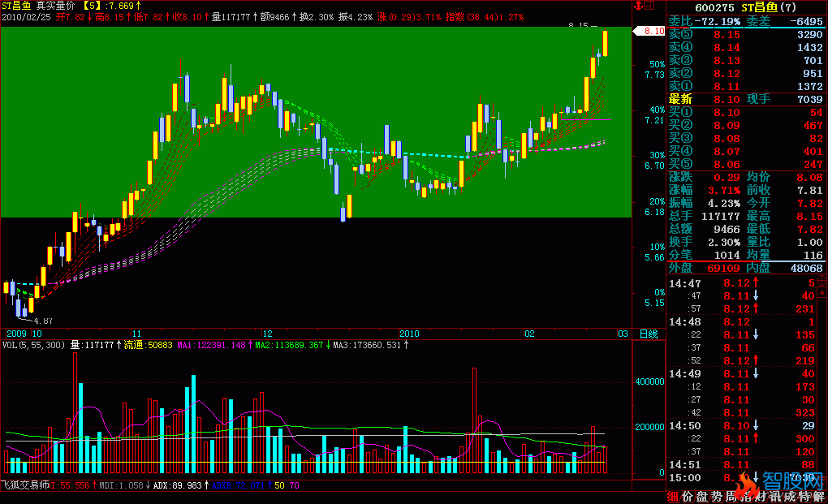The image size is (828, 504).
Task: Click the 换手 2.30% value
Action: point(724,242)
